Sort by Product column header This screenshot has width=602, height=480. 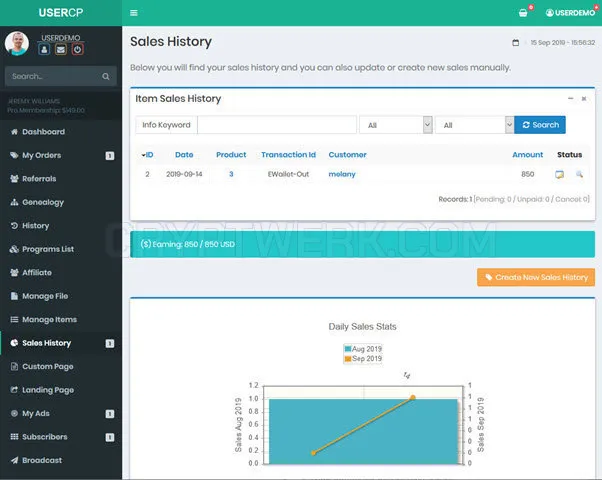click(x=231, y=155)
